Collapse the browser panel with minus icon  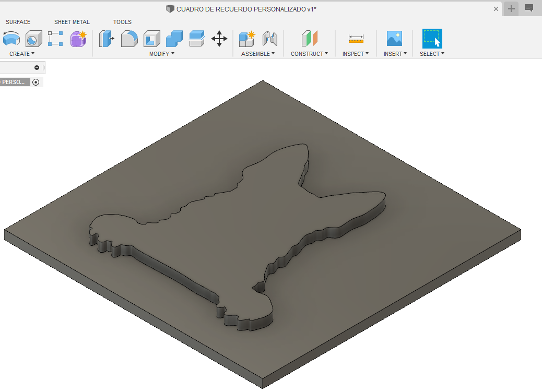click(x=37, y=68)
